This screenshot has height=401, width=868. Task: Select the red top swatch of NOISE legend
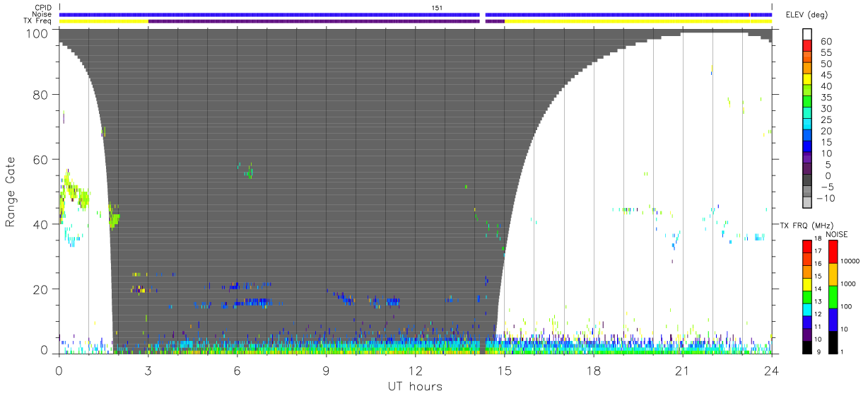(x=833, y=252)
